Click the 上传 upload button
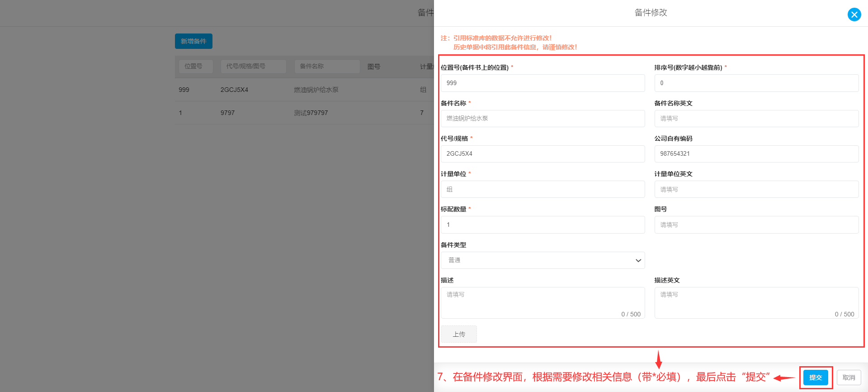The image size is (868, 392). click(x=459, y=334)
